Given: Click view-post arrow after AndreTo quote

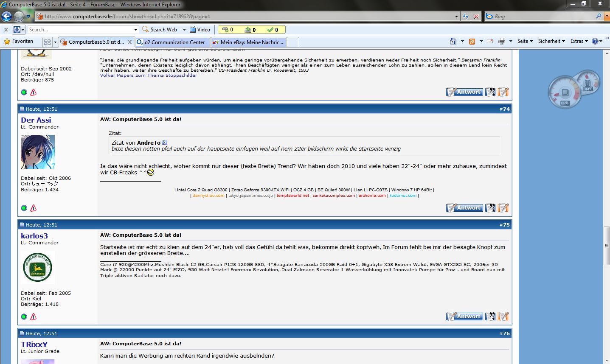Looking at the screenshot, I should coord(165,143).
